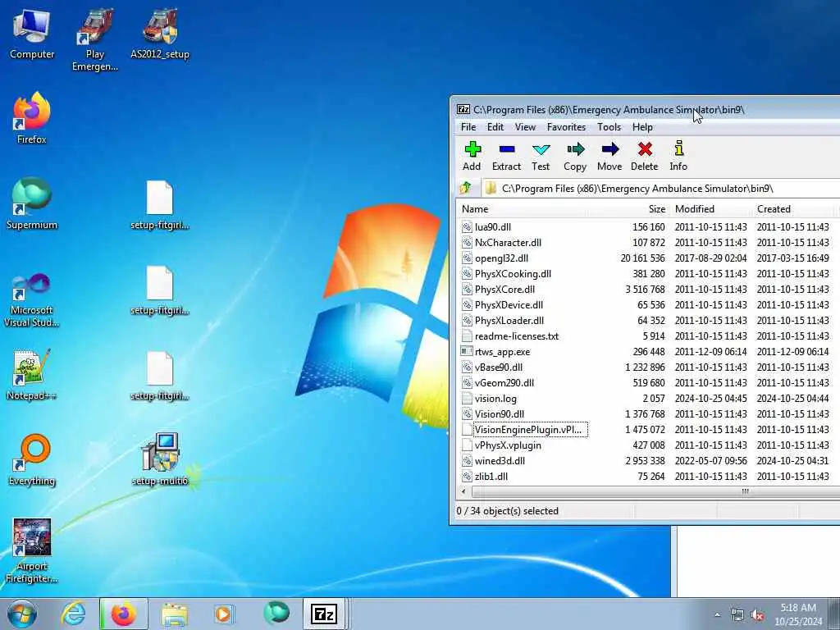Click the Extract toolbar icon

tap(506, 156)
